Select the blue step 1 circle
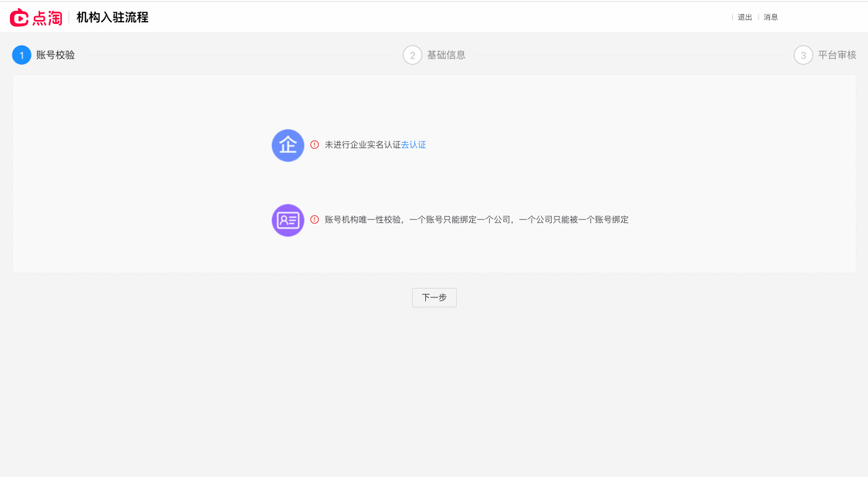The image size is (868, 477). pyautogui.click(x=22, y=55)
